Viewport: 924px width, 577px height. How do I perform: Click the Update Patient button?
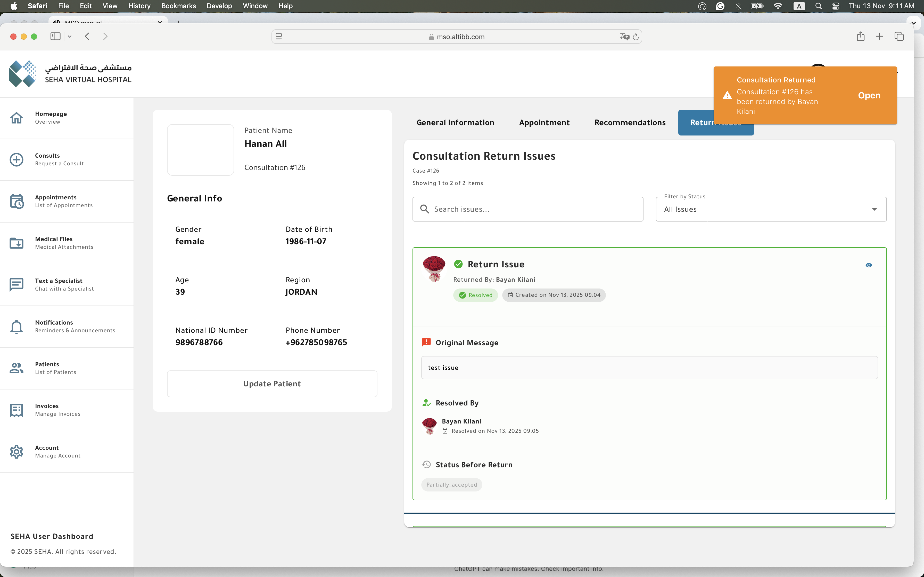click(272, 384)
